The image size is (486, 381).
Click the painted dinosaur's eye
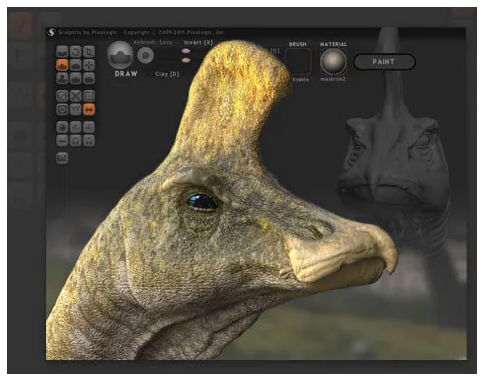[x=202, y=202]
